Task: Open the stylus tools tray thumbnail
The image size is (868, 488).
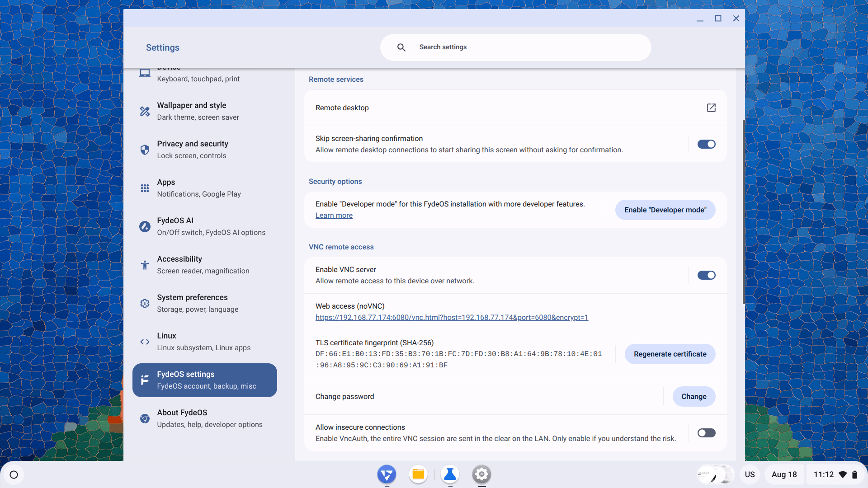Action: click(715, 474)
